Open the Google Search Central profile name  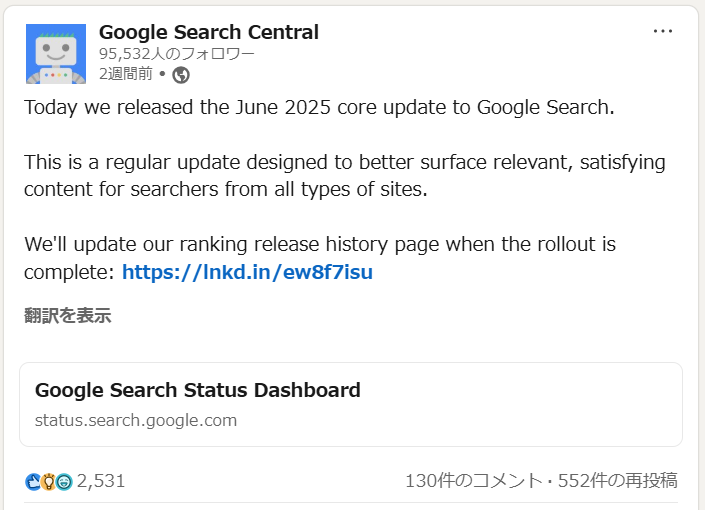click(209, 32)
